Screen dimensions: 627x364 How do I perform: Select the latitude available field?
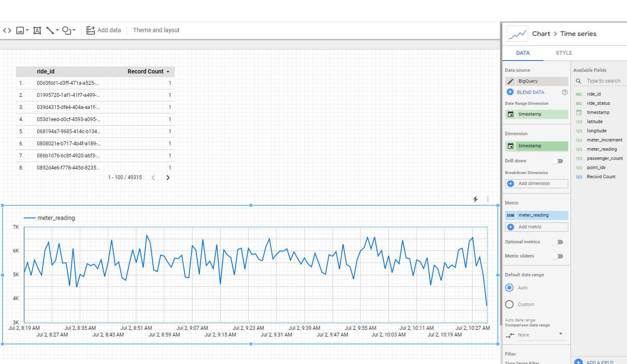(x=594, y=122)
